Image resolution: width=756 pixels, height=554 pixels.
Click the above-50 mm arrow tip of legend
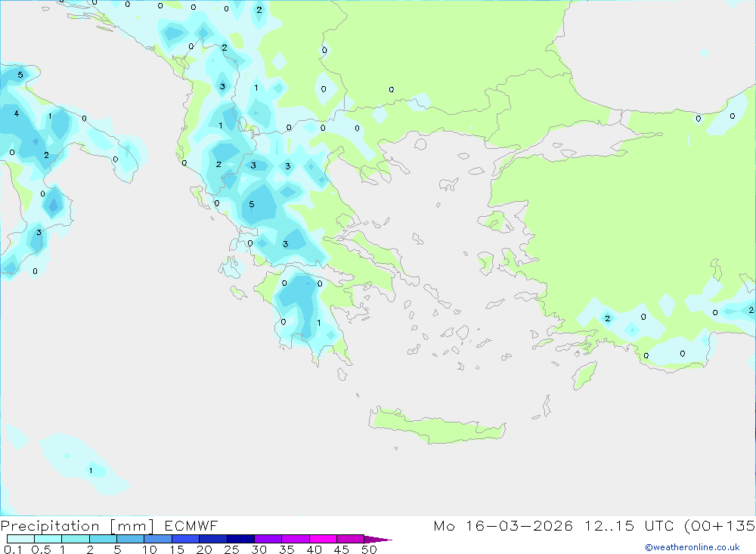377,539
